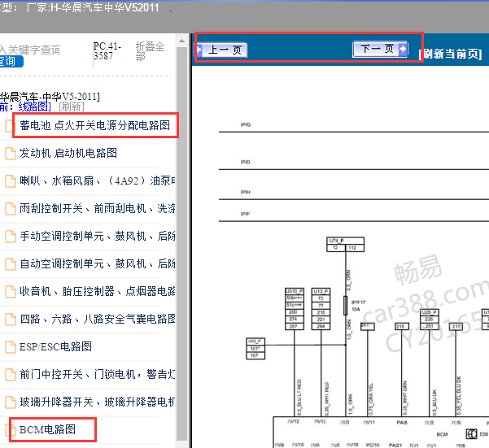
Task: Click the sidebar vertical scrollbar track
Action: tap(181, 243)
